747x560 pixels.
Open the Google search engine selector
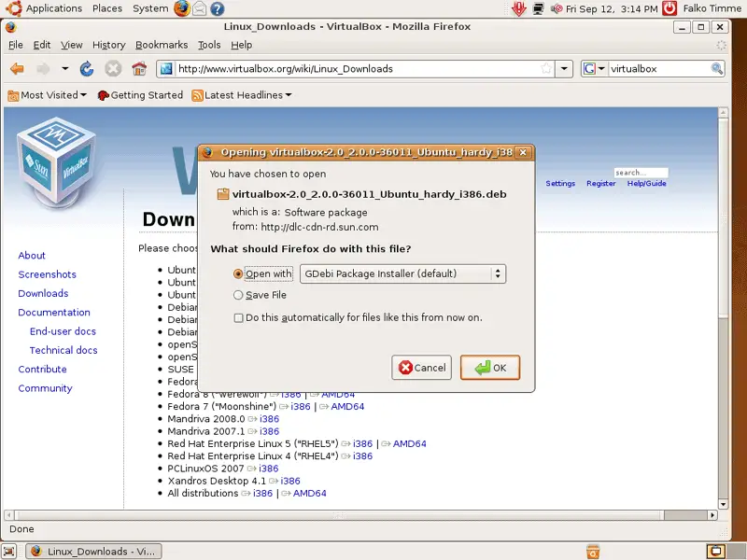point(594,68)
